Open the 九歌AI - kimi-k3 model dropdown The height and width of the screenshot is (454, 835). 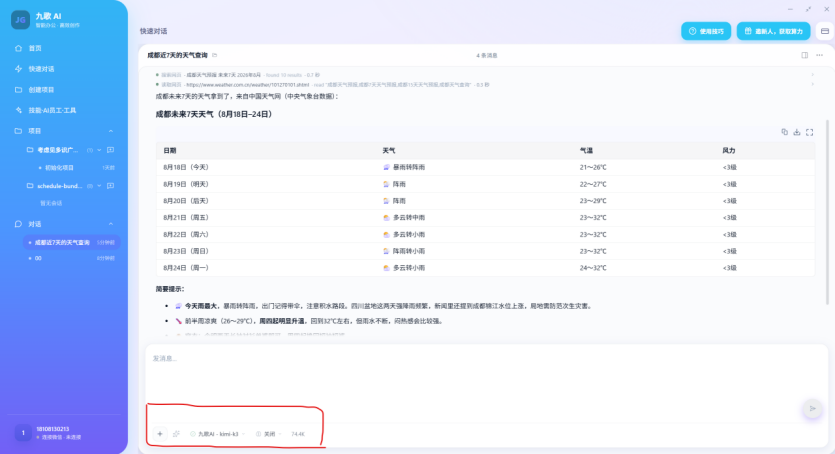pos(218,434)
